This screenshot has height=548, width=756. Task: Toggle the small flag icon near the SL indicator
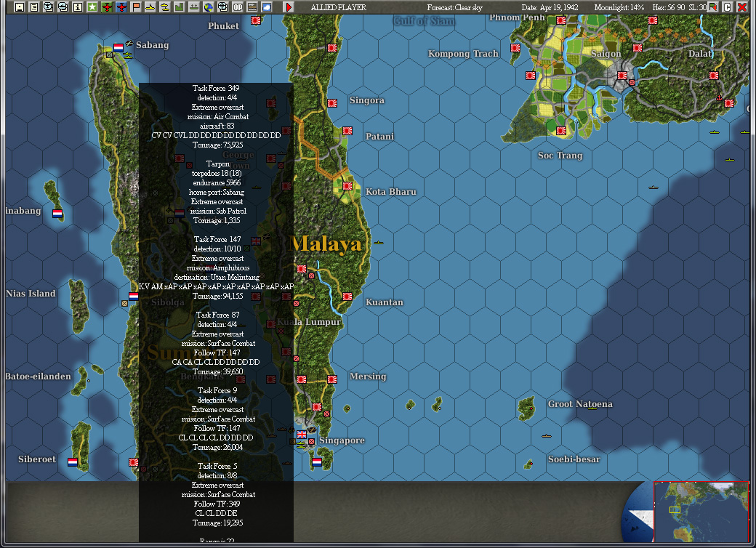[x=712, y=7]
